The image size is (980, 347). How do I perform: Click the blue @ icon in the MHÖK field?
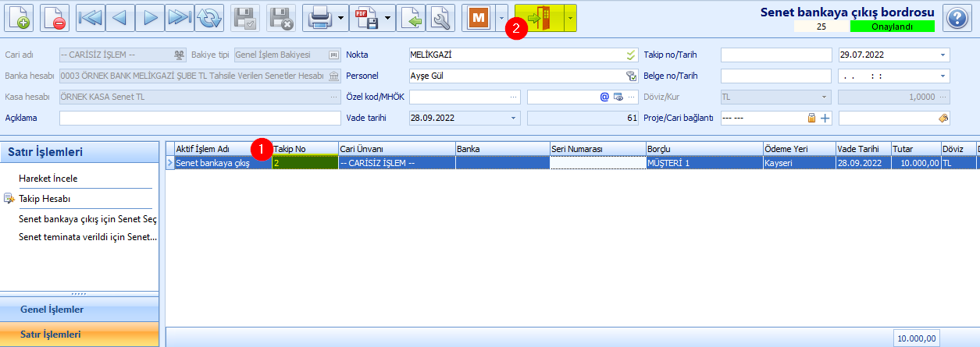click(x=604, y=97)
